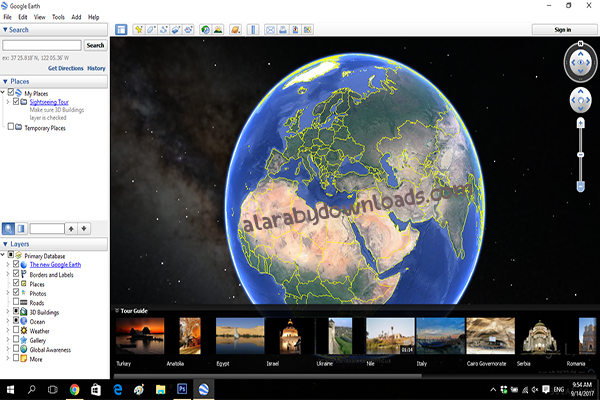Image resolution: width=600 pixels, height=400 pixels.
Task: Click the Print icon in toolbar
Action: (283, 29)
